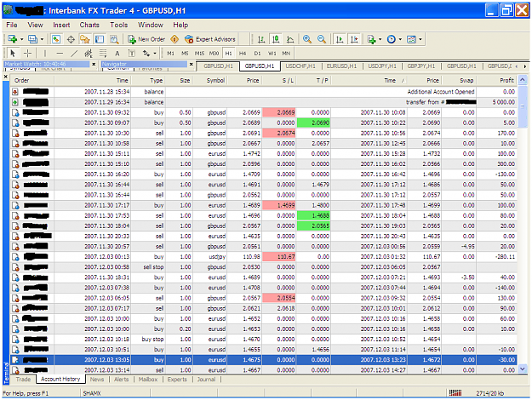Image resolution: width=532 pixels, height=400 pixels.
Task: Open MetaEditor diamond icon
Action: pos(174,39)
